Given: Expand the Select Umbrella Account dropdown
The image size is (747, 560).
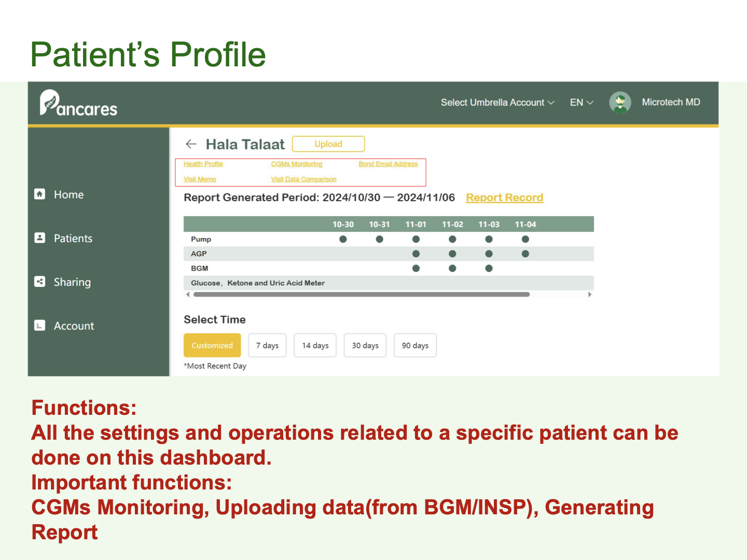Looking at the screenshot, I should tap(497, 103).
